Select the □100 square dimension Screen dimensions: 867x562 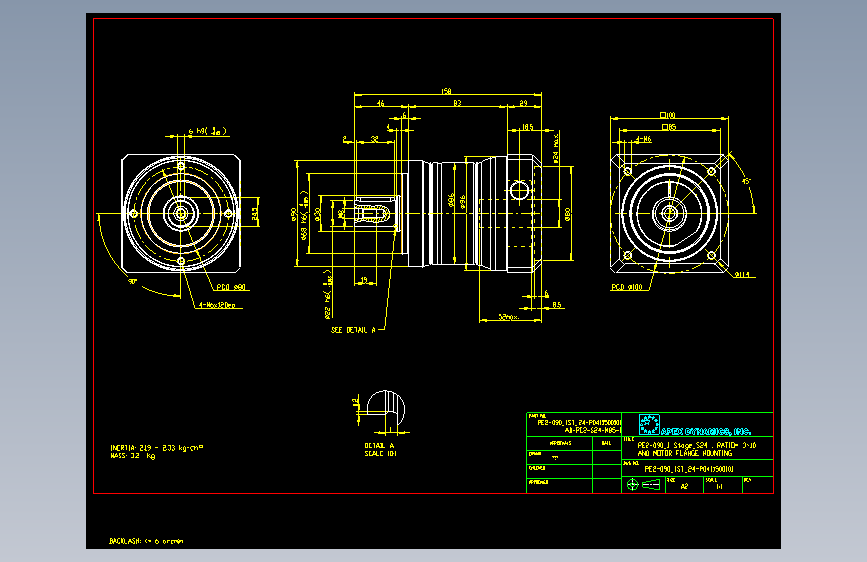coord(667,115)
